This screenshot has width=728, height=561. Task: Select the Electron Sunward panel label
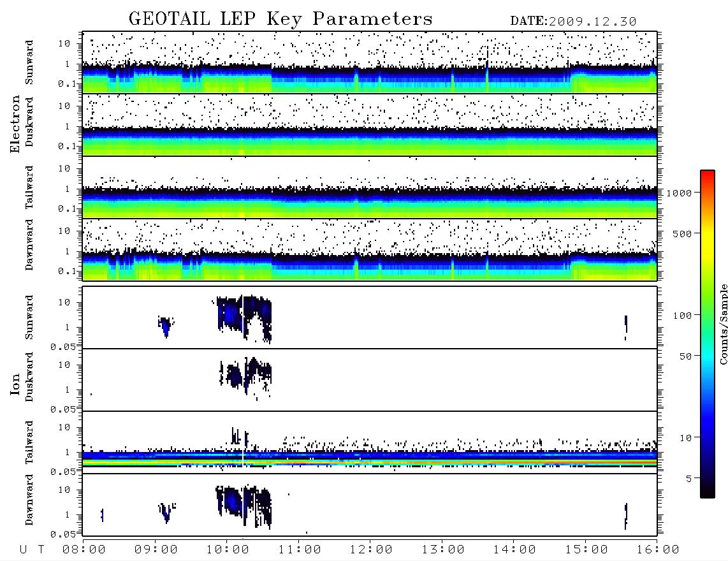click(x=29, y=62)
